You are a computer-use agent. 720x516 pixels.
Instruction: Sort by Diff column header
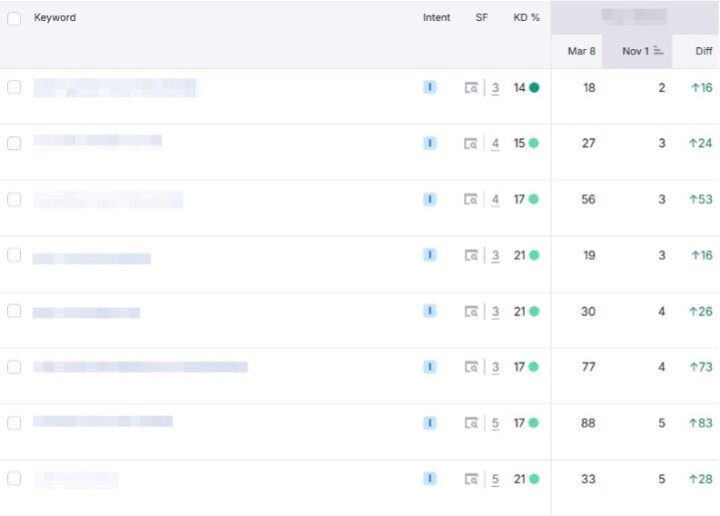(x=704, y=51)
